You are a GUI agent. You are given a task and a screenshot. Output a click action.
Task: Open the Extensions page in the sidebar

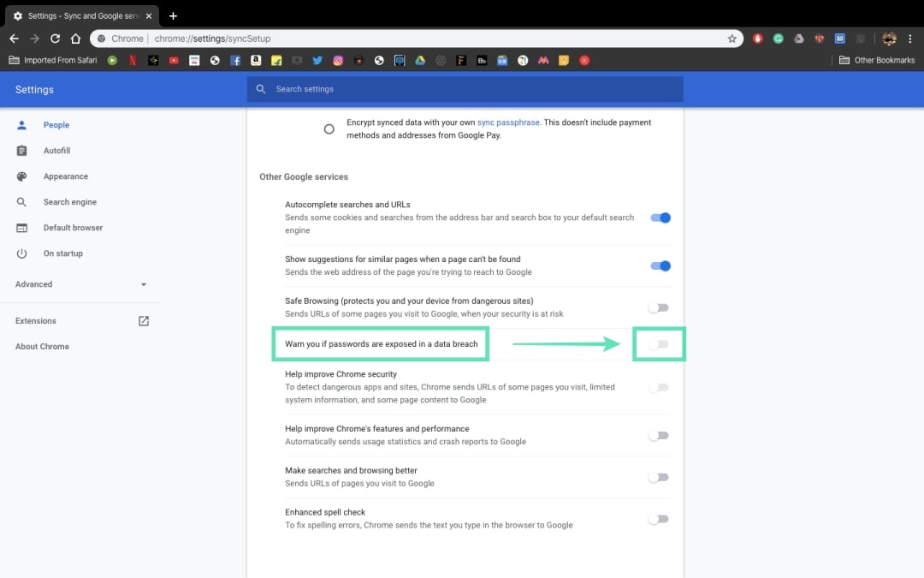36,321
